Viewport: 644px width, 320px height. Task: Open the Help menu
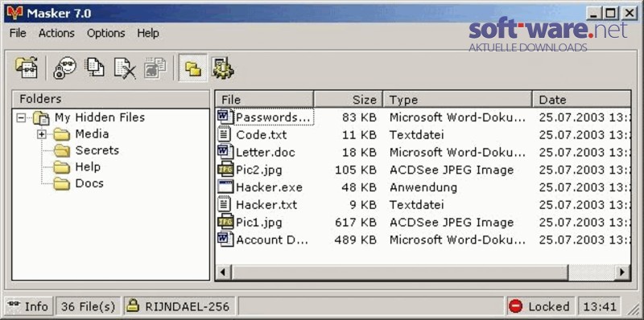tap(148, 33)
